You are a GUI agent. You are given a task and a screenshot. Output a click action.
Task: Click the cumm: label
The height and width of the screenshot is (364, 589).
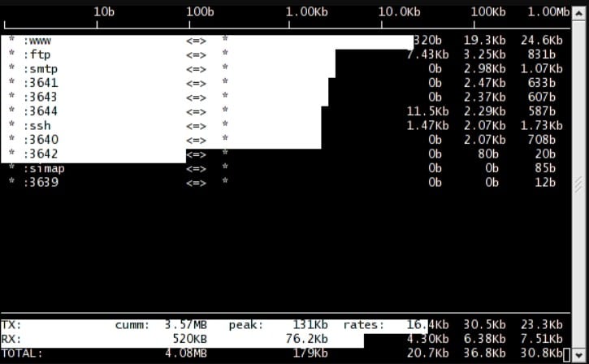coord(132,325)
